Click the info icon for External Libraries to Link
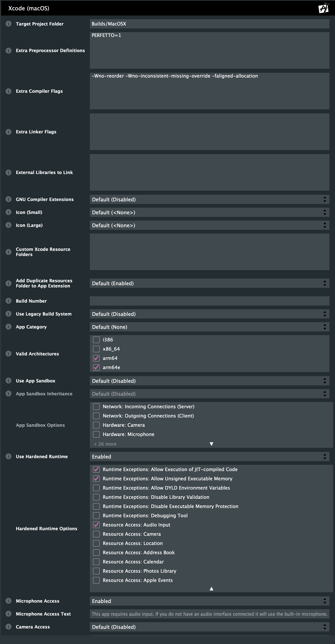This screenshot has width=335, height=644. (x=8, y=172)
